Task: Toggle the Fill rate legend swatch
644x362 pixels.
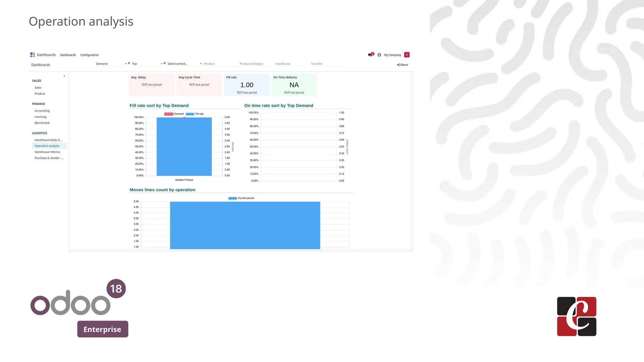Action: point(190,114)
